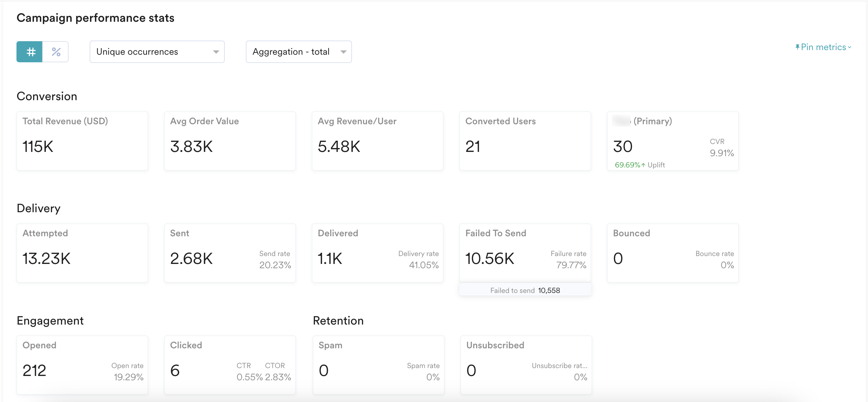
Task: Open the Sent metric card
Action: 230,253
